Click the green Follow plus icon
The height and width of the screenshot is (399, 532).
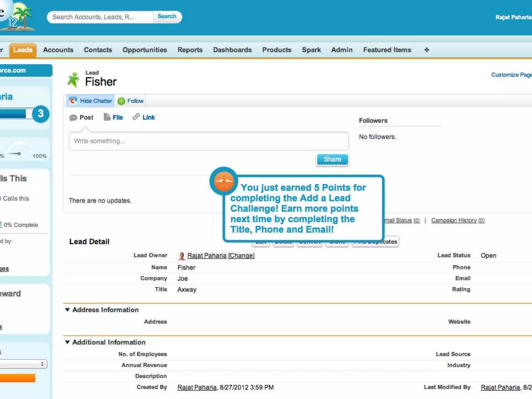click(x=121, y=101)
